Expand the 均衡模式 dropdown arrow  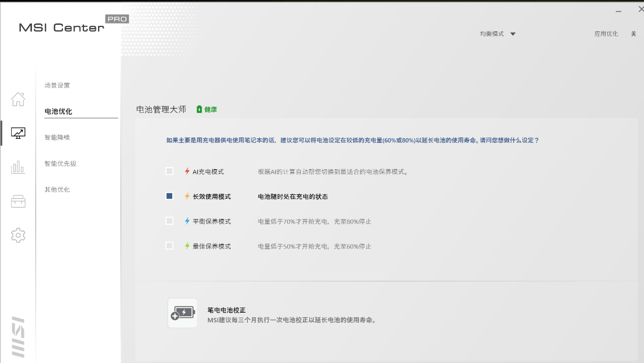512,34
